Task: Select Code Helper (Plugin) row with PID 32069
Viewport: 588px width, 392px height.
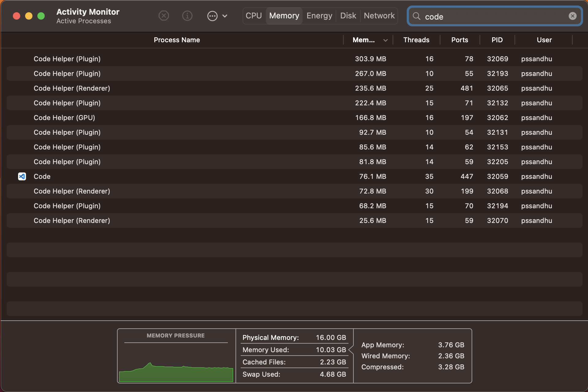Action: pyautogui.click(x=294, y=59)
